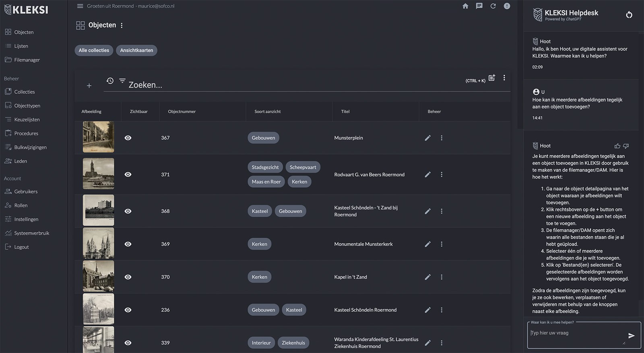This screenshot has height=353, width=644.
Task: Toggle visibility of object 371
Action: [x=128, y=174]
